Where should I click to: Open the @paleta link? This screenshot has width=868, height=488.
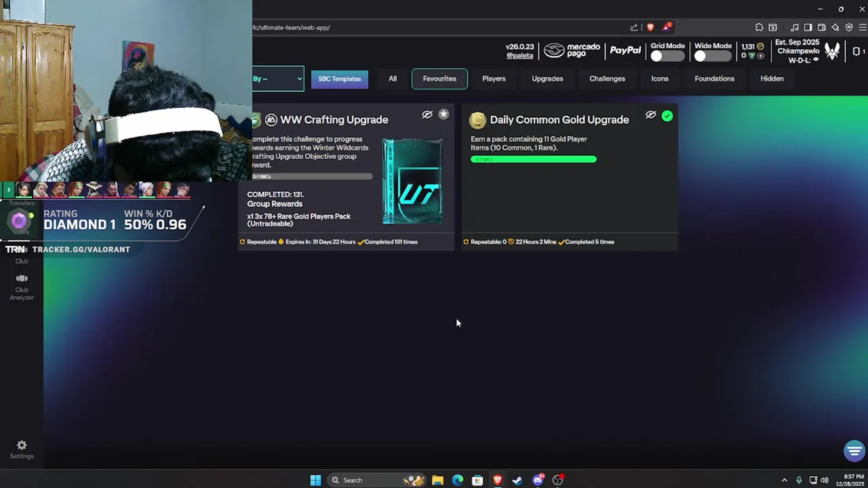[519, 56]
